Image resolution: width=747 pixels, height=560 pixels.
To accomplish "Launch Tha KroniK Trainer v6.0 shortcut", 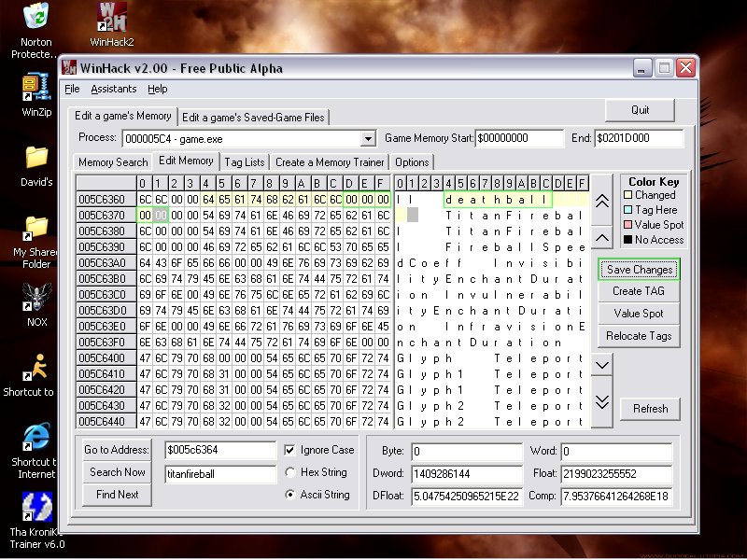I will [36, 520].
